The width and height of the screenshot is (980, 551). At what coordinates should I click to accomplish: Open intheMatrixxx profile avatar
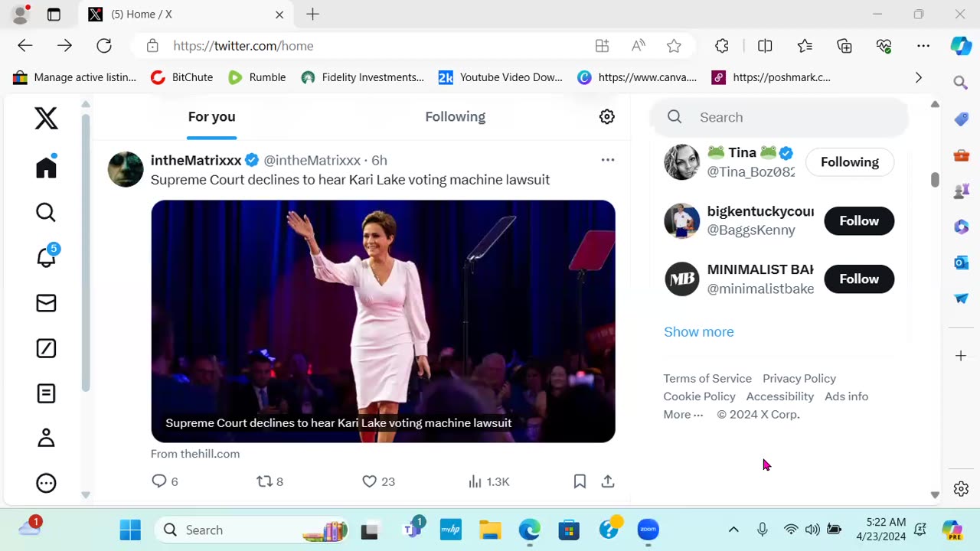126,169
